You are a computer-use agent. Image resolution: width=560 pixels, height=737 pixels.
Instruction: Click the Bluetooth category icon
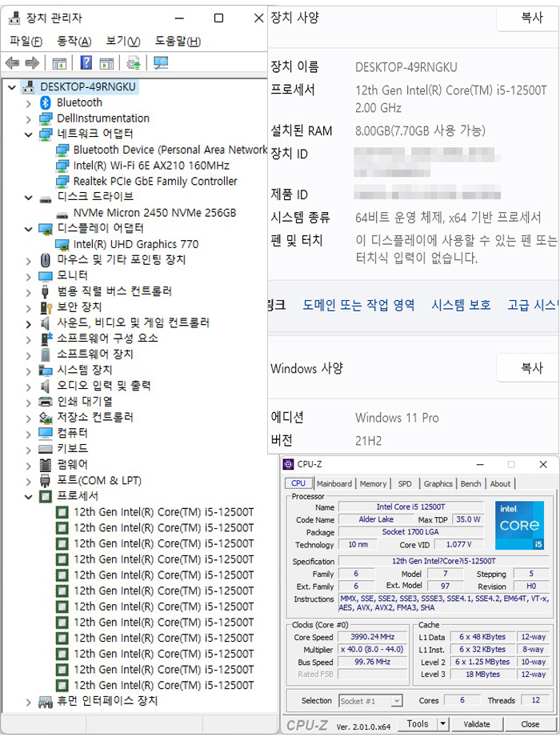(x=46, y=102)
